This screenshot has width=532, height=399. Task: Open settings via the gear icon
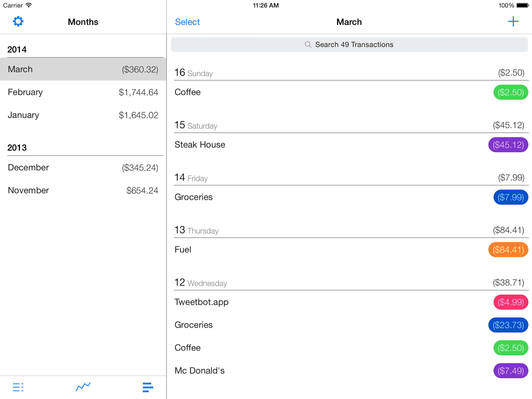(x=18, y=22)
